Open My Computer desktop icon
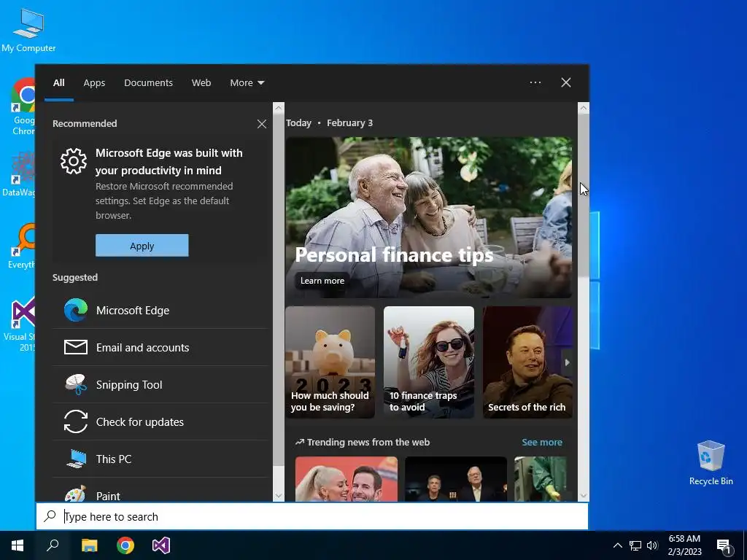 coord(28,31)
